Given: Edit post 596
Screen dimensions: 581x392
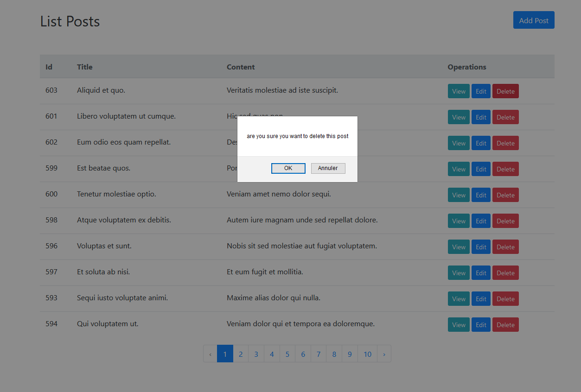Looking at the screenshot, I should [x=481, y=247].
